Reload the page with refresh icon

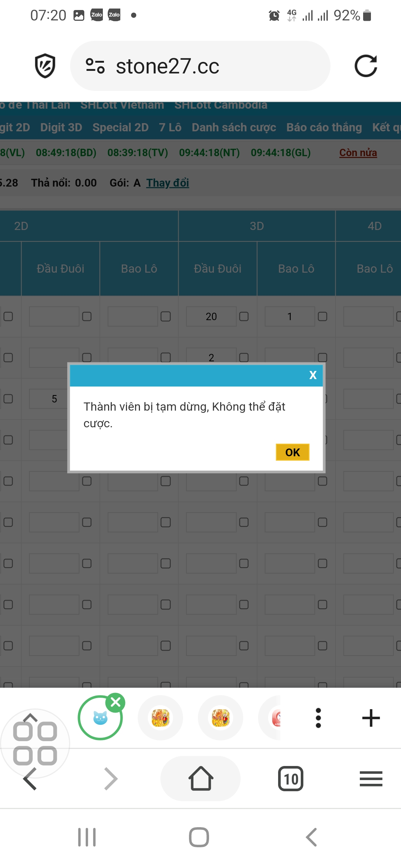[x=366, y=66]
